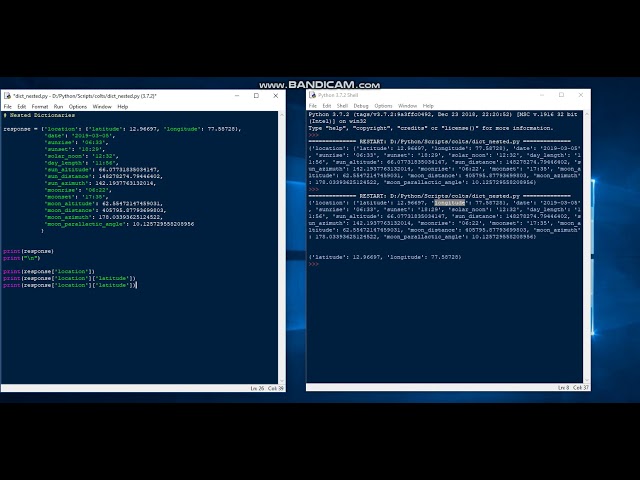Open File menu in Python Shell

coord(313,106)
